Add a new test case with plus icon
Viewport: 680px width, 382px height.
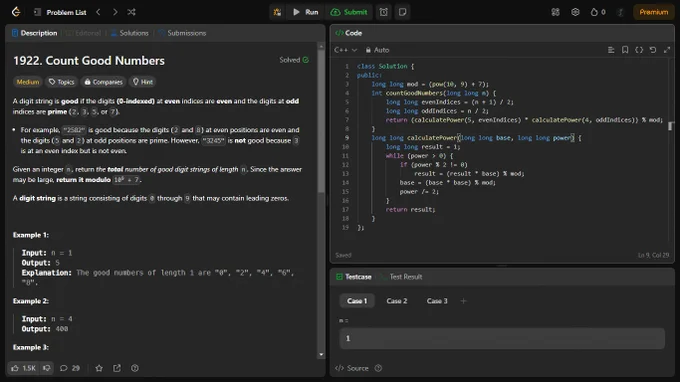463,301
